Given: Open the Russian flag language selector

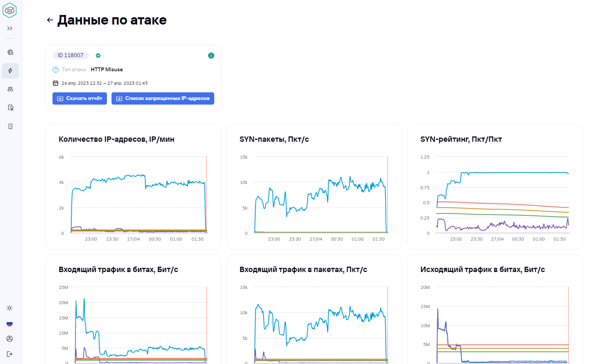Looking at the screenshot, I should click(10, 324).
